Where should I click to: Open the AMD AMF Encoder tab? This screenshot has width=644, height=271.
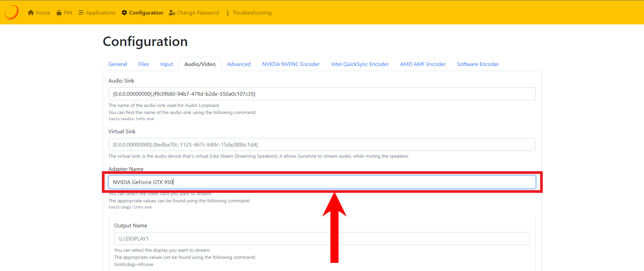[423, 64]
